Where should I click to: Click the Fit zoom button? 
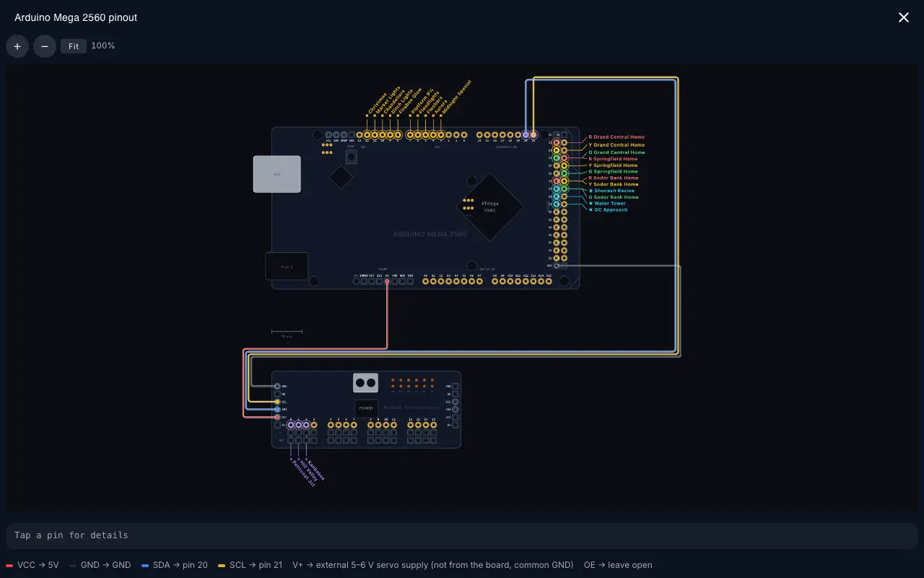click(74, 46)
